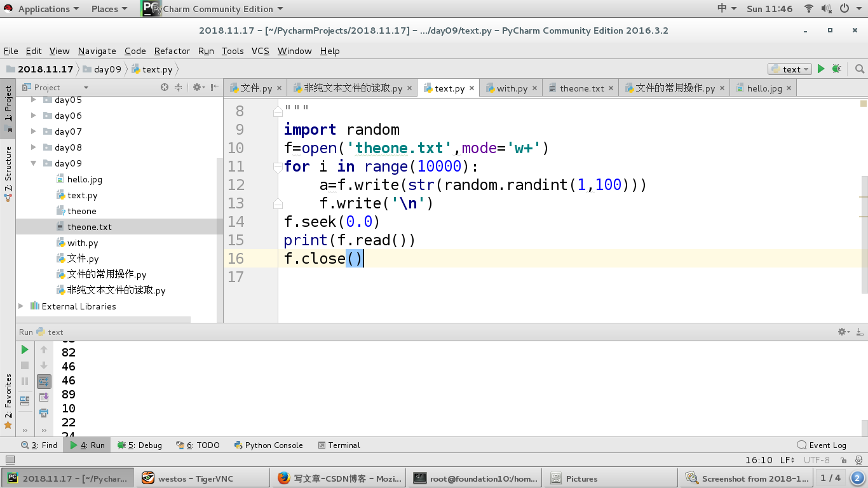Select hello.jpg in project tree
Viewport: 868px width, 488px height.
85,179
